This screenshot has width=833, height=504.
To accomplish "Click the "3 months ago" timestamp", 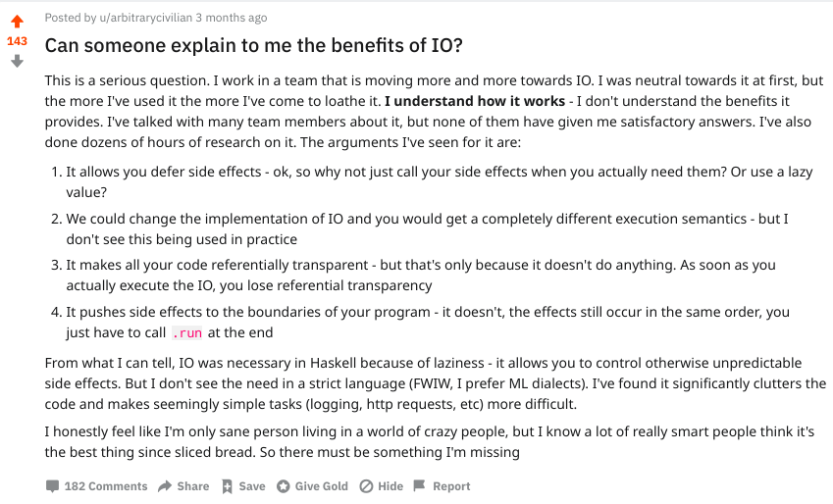I will 232,18.
